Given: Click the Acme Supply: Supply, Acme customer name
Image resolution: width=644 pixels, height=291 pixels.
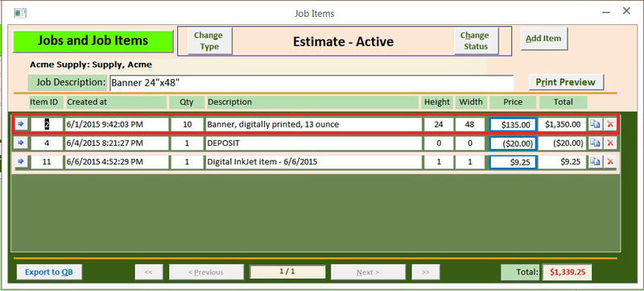Looking at the screenshot, I should tap(91, 64).
